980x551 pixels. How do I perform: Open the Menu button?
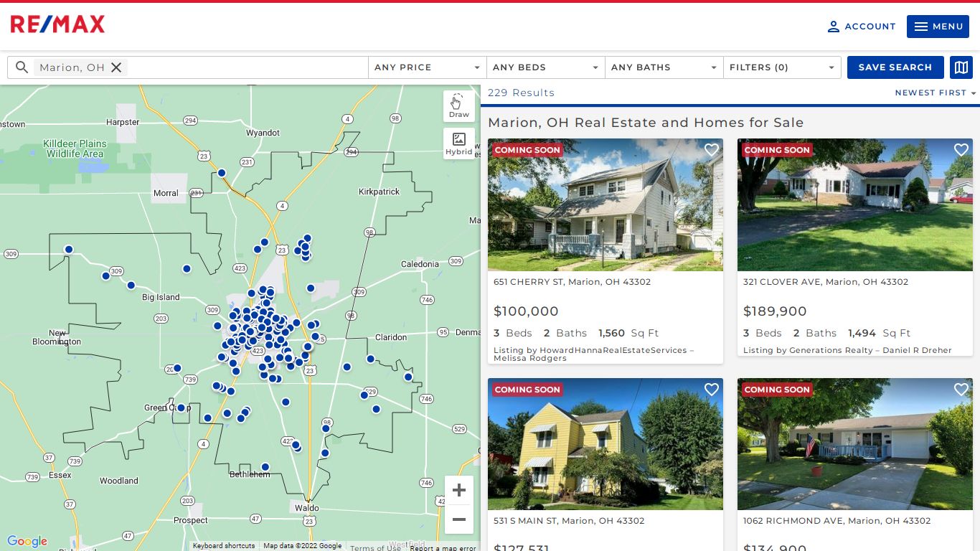tap(938, 27)
